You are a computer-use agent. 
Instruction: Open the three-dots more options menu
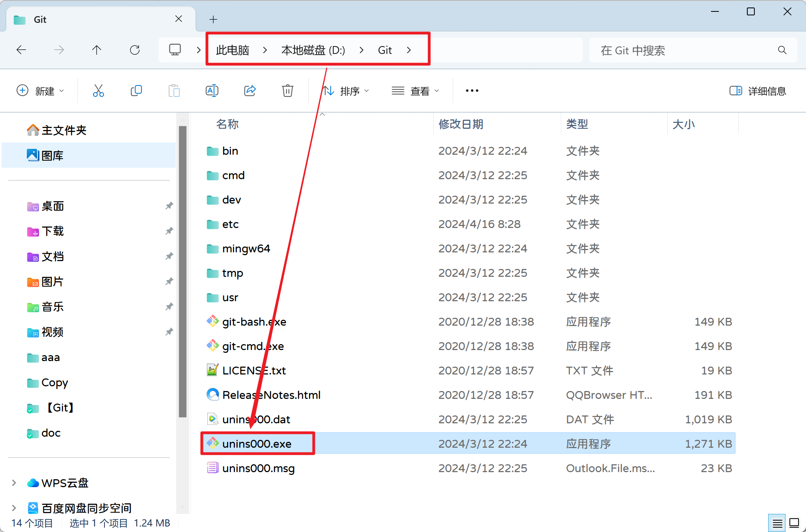pos(472,91)
